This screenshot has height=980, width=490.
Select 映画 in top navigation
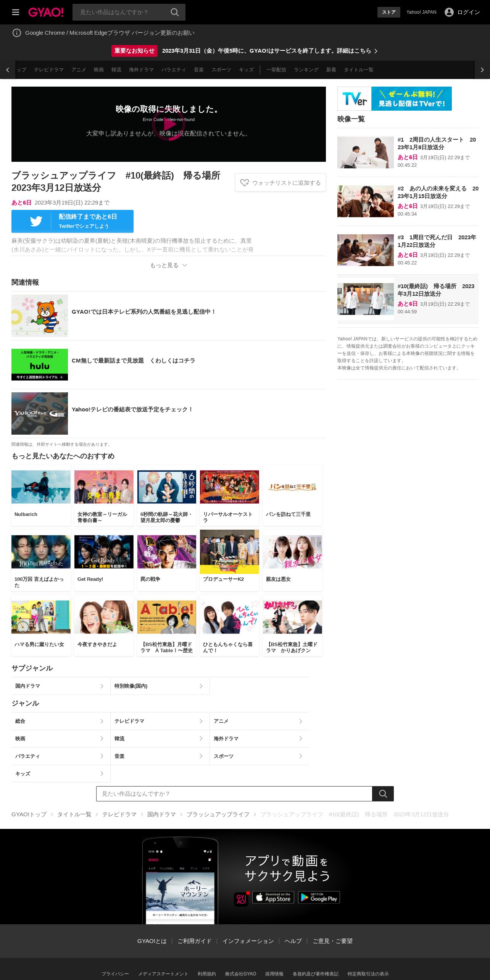pyautogui.click(x=99, y=70)
